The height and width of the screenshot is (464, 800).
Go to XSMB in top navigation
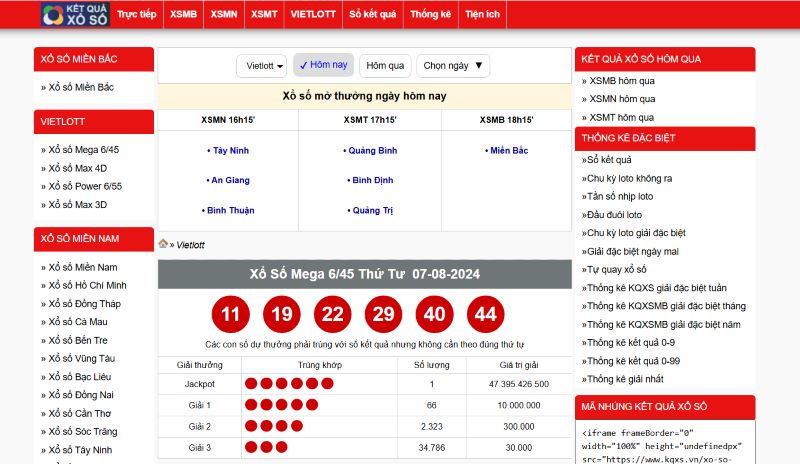[184, 15]
